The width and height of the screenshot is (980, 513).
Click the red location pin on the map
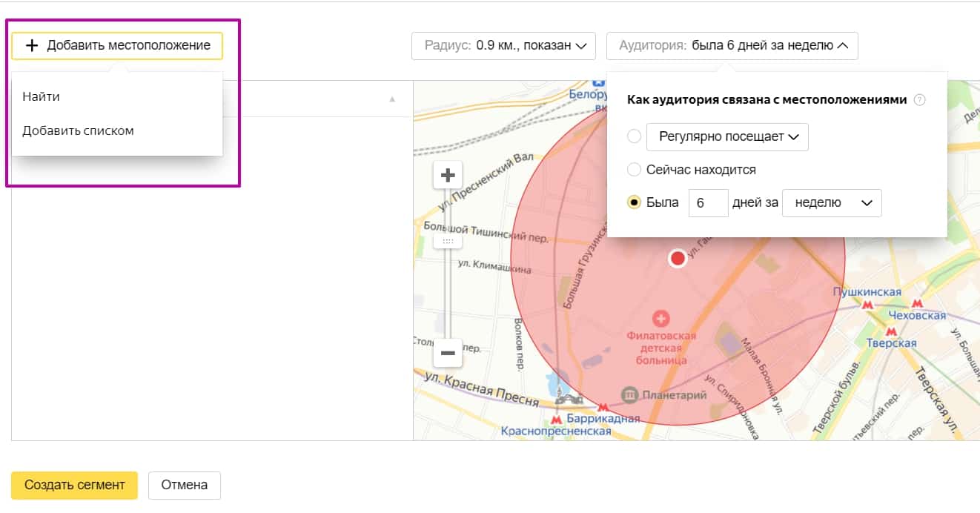point(677,259)
